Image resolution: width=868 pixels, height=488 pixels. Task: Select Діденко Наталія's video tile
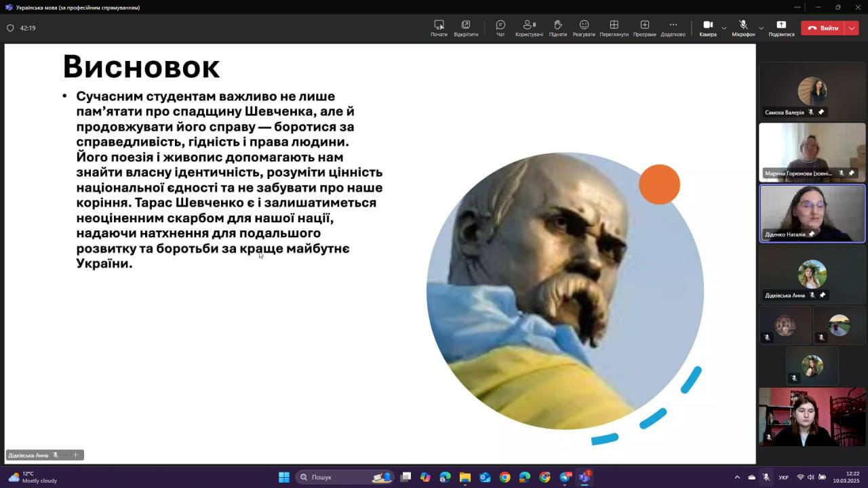(812, 213)
